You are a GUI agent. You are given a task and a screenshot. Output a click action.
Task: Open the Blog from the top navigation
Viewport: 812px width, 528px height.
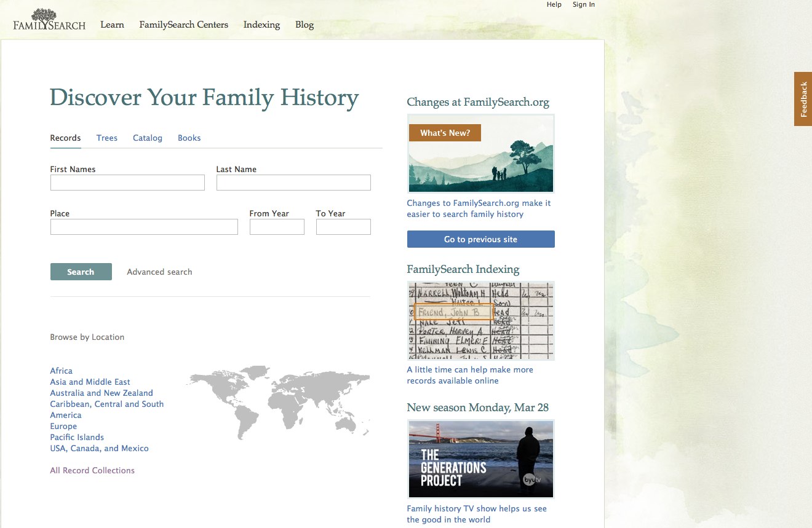[x=304, y=25]
